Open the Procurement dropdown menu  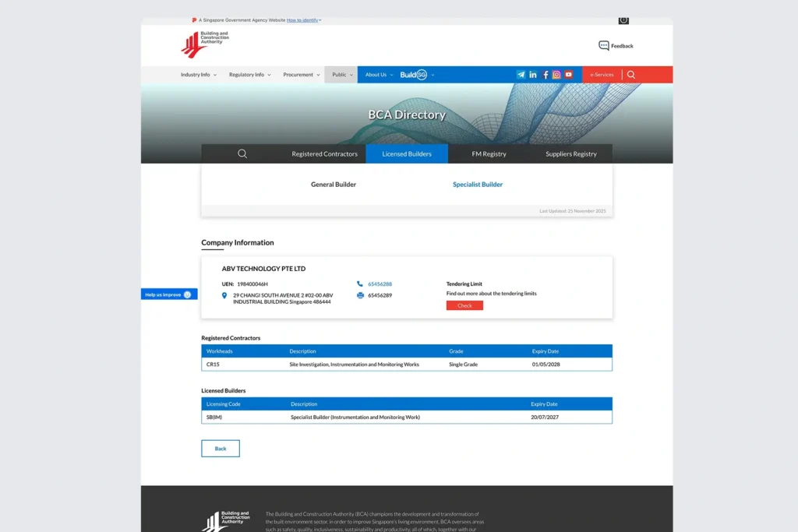[x=302, y=75]
